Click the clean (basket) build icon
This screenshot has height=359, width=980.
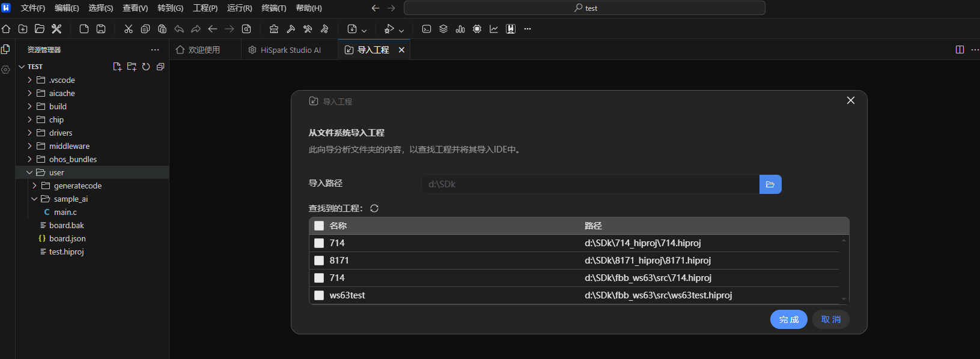pos(274,29)
